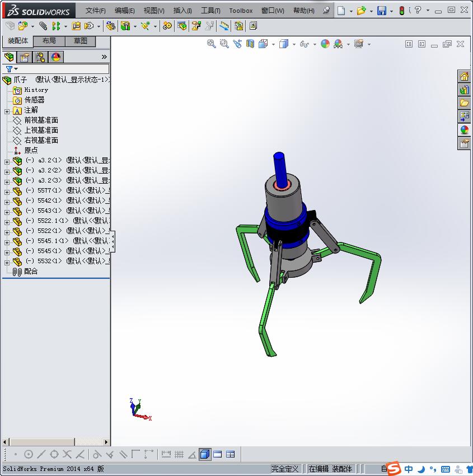Click the tree horizontal scrollbar right arrow

106,442
